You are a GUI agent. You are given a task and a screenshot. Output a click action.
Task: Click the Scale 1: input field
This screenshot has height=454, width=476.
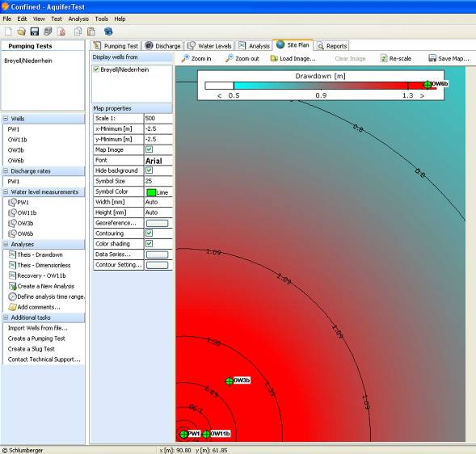point(158,119)
